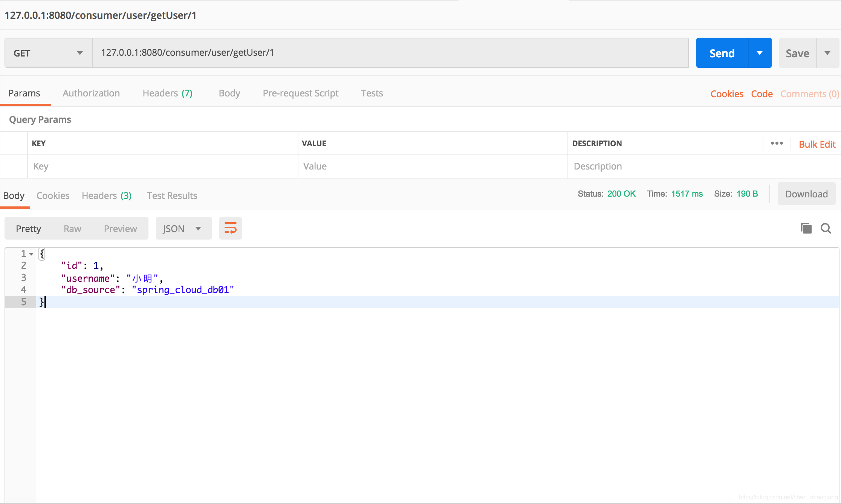Open the Test Results tab

click(x=172, y=195)
